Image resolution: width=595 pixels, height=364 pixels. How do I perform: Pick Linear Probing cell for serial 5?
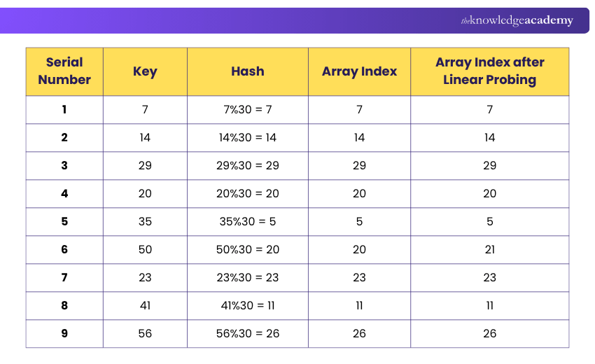tap(489, 222)
